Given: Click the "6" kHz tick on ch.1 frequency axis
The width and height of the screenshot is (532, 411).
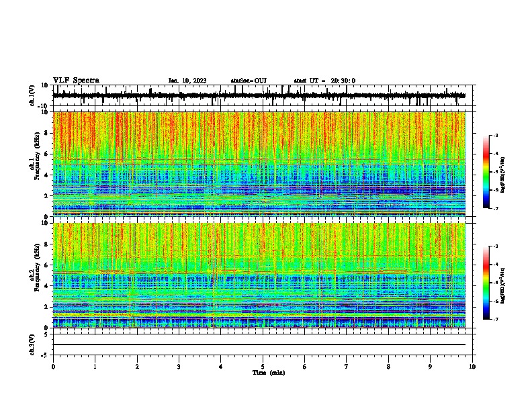Looking at the screenshot, I should click(46, 154).
